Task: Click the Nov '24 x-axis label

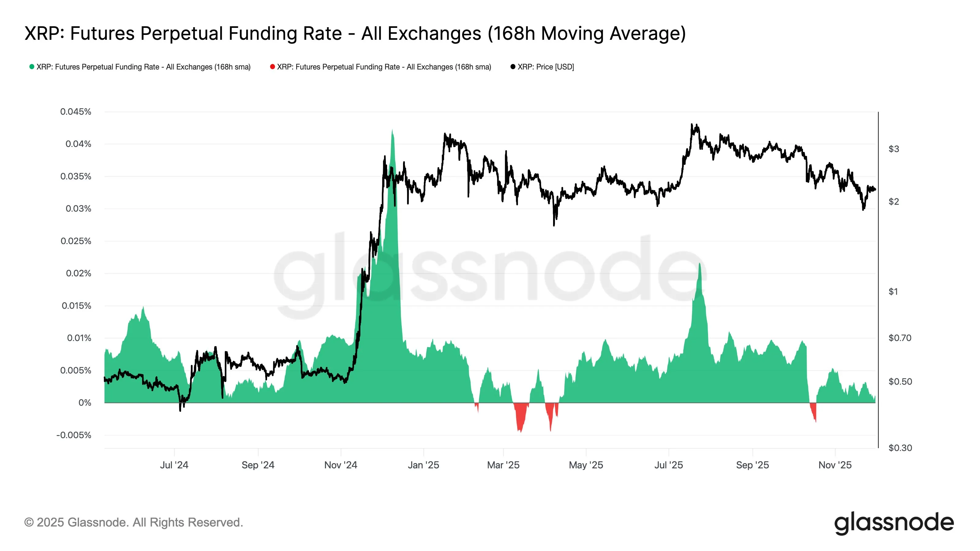Action: pyautogui.click(x=341, y=465)
